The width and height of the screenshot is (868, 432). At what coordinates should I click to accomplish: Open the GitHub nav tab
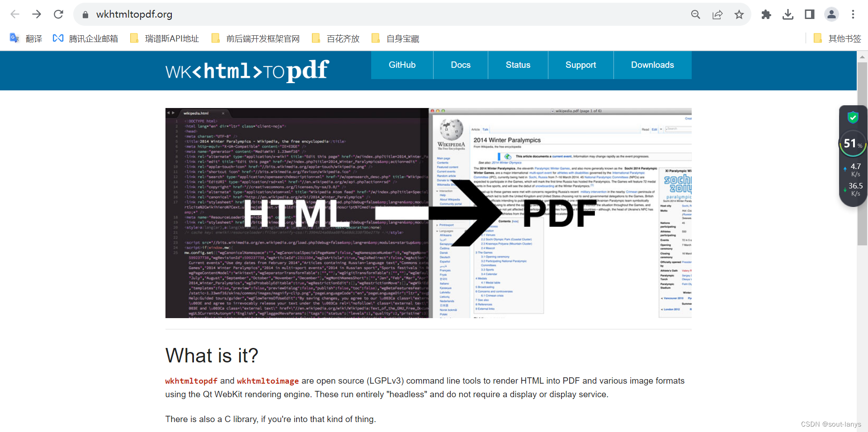[402, 65]
